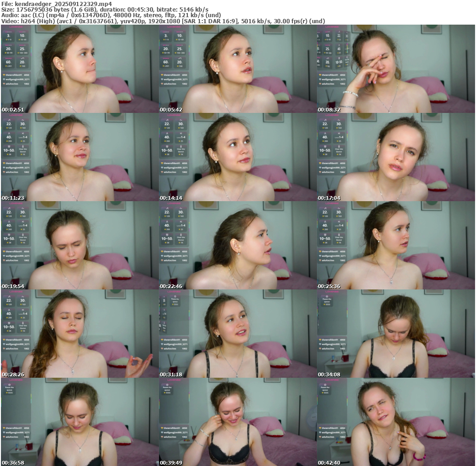This screenshot has width=476, height=466.
Task: Click the File name line ending in .mp4
Action: pos(56,4)
